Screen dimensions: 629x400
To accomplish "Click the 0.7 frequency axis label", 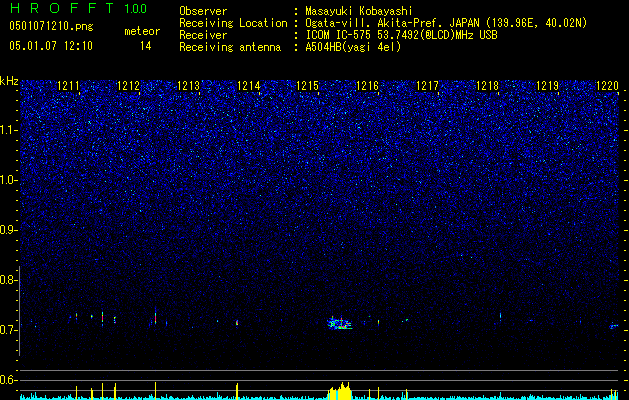I will coord(8,330).
